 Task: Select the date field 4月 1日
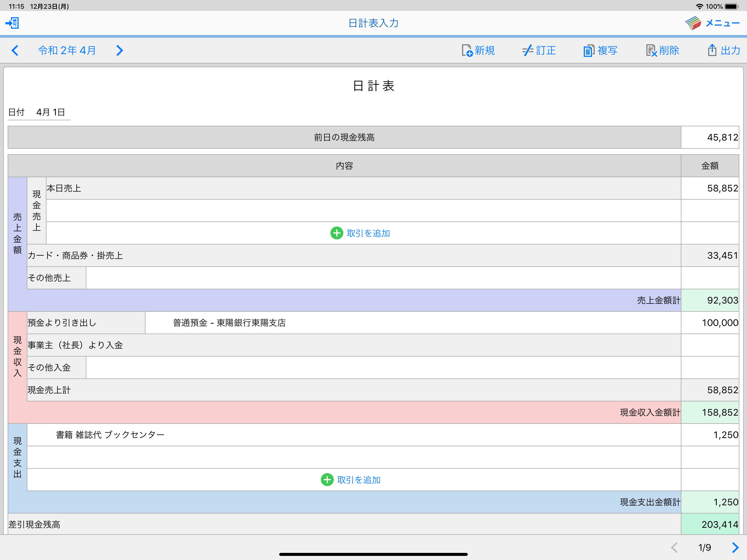[51, 112]
